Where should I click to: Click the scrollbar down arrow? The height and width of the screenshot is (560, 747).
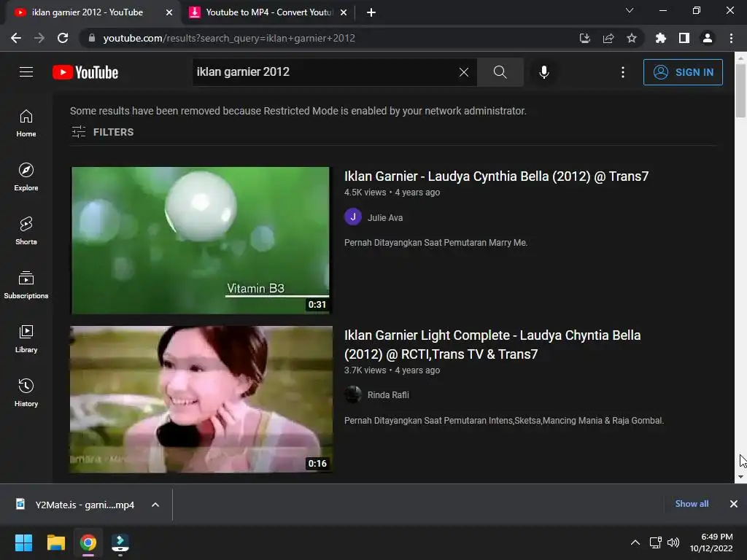coord(740,477)
